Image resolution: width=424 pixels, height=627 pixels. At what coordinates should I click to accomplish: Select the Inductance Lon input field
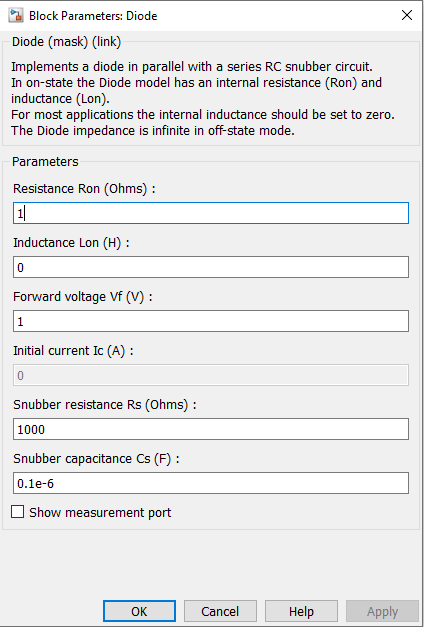(x=211, y=267)
